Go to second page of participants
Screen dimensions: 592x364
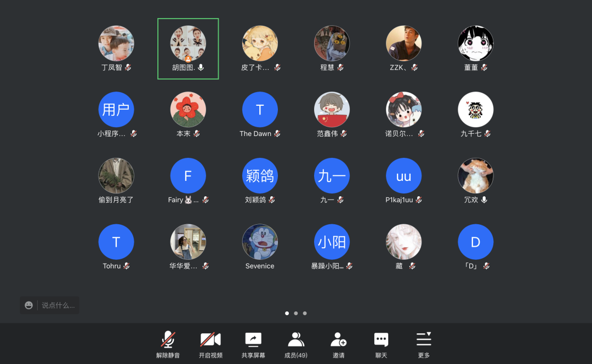coord(296,314)
